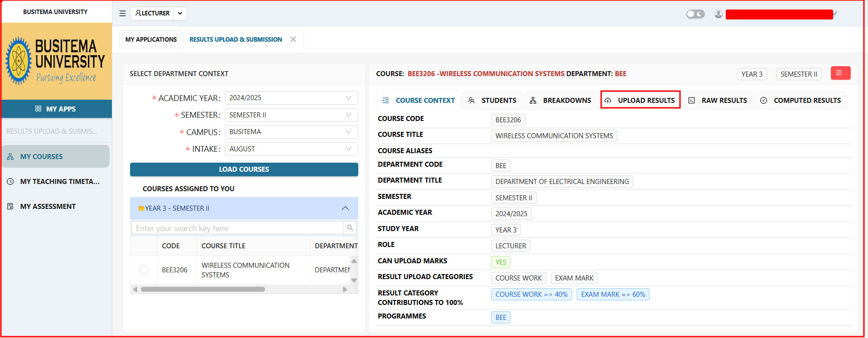
Task: Click the COURSE CONTEXT list icon
Action: [386, 100]
